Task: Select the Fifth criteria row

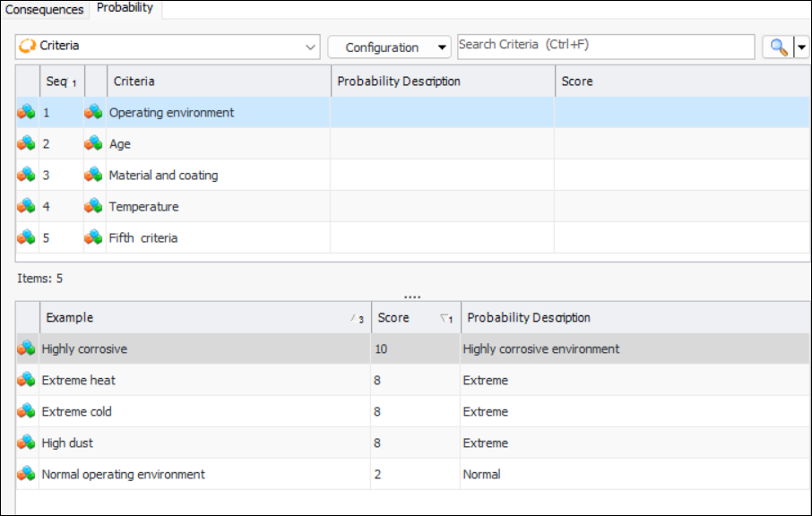Action: [x=143, y=238]
